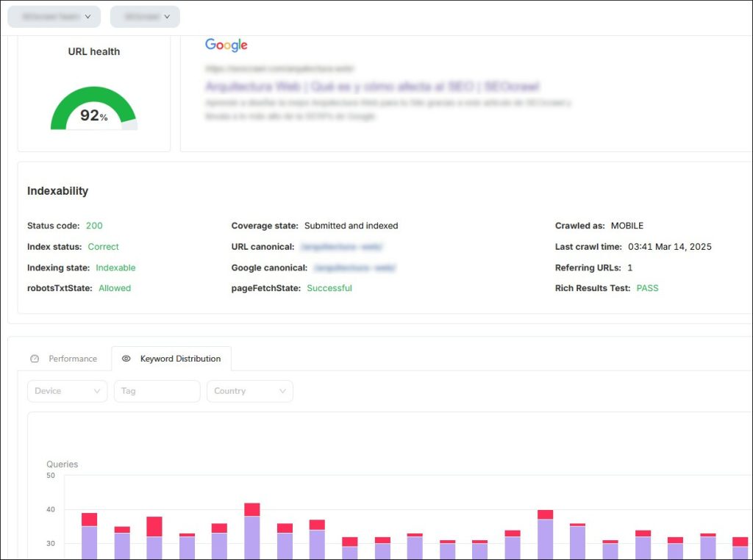Click the PASS value for Rich Results Test

click(x=647, y=288)
